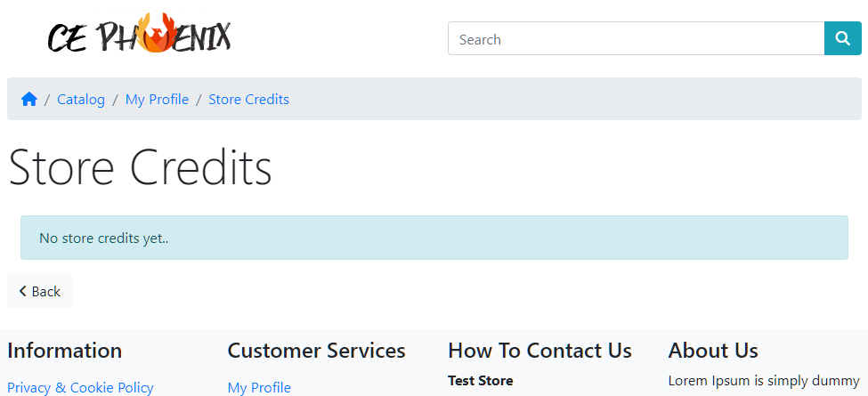Click the 'No store credits yet' notice
Screen dimensions: 868x396
434,238
